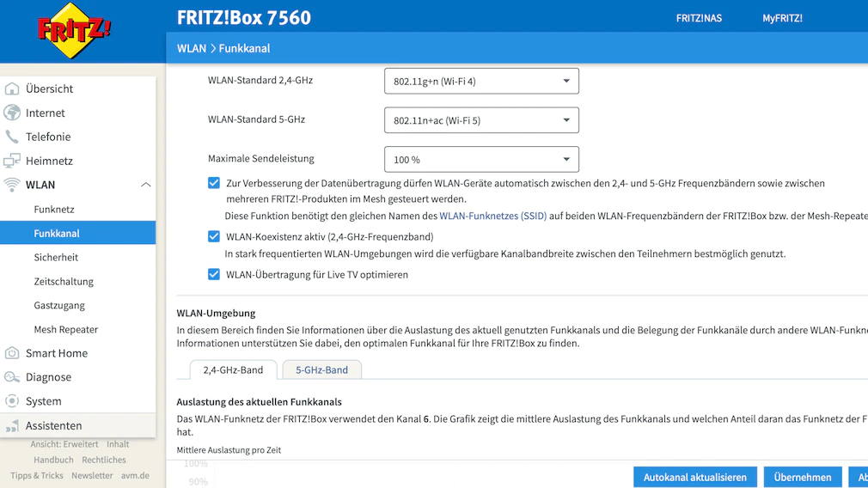Image resolution: width=868 pixels, height=488 pixels.
Task: Open Heimnetz menu entry
Action: pyautogui.click(x=49, y=161)
